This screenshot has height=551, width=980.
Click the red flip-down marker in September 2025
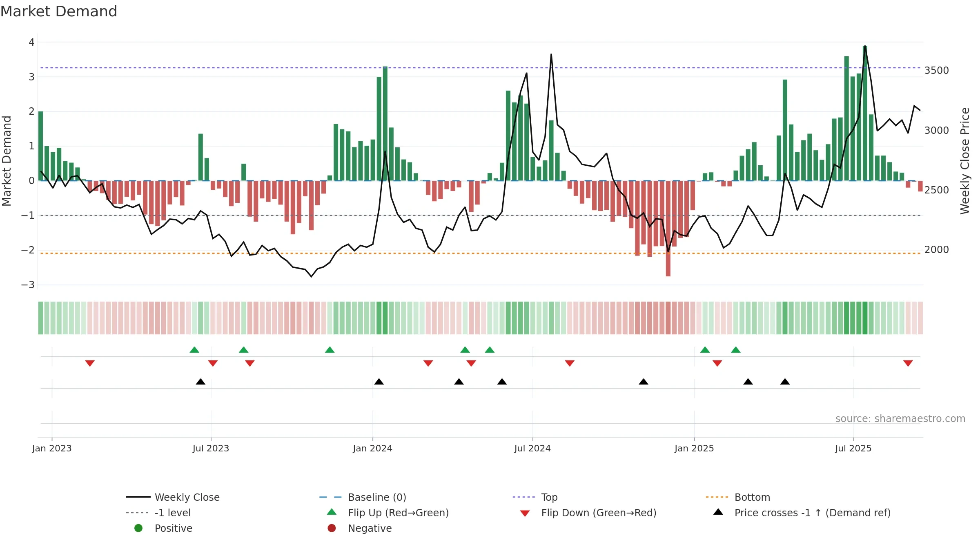(908, 363)
